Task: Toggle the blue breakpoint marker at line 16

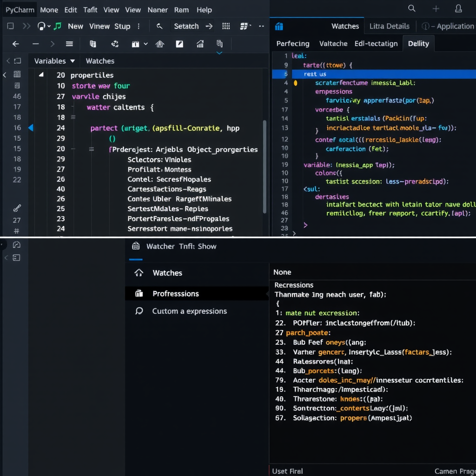Action: pos(31,128)
